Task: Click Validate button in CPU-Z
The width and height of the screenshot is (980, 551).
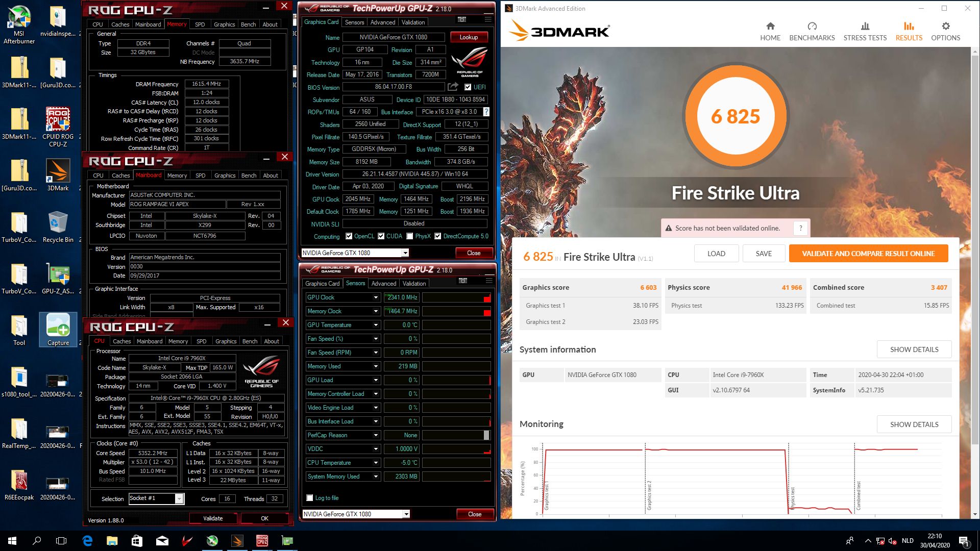Action: click(213, 518)
